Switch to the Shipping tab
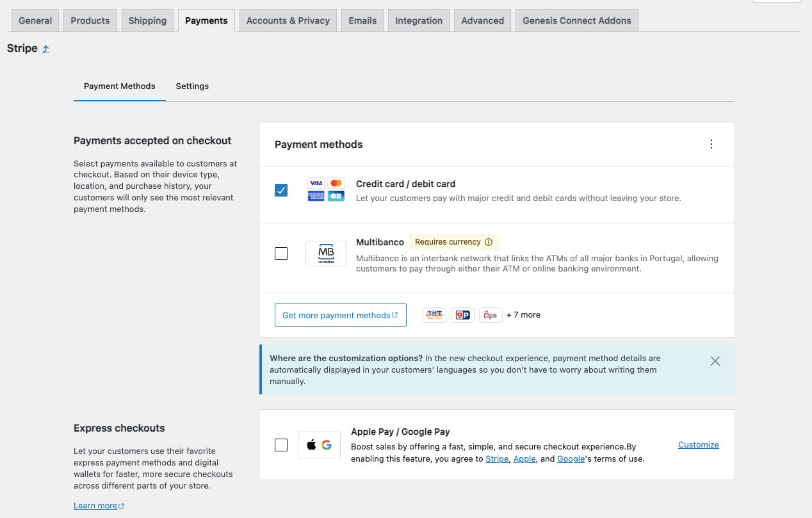 [147, 20]
